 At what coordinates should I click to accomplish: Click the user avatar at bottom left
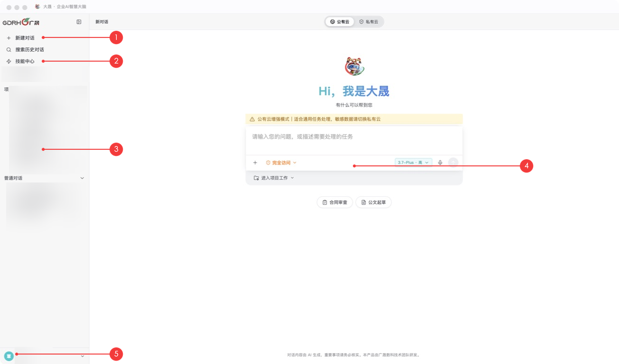tap(9, 356)
